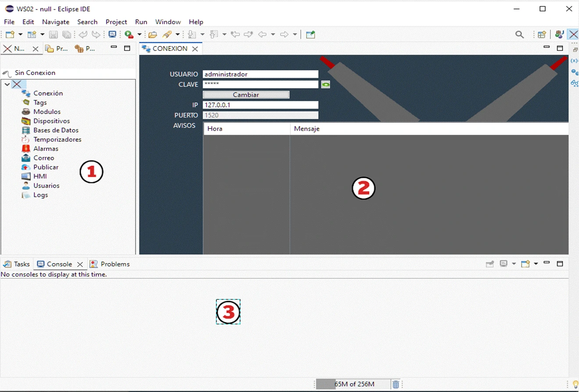Open the New wizard dropdown arrow

tap(20, 35)
